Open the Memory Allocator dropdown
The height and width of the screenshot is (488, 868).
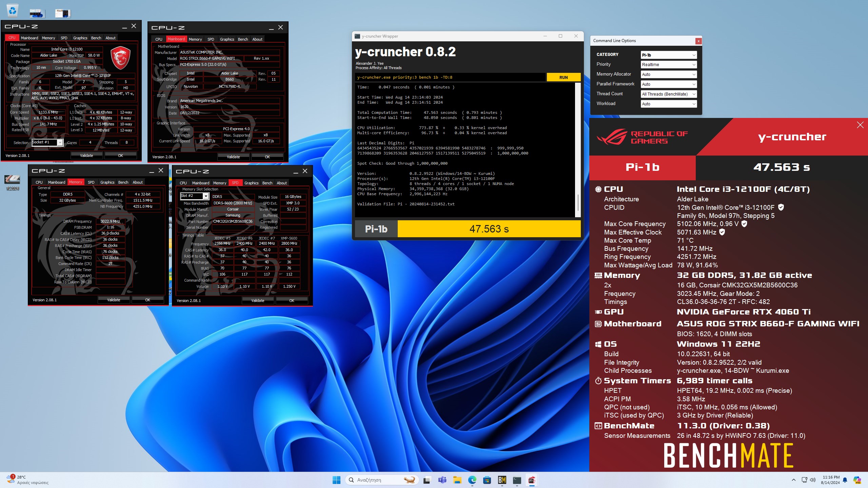(669, 75)
